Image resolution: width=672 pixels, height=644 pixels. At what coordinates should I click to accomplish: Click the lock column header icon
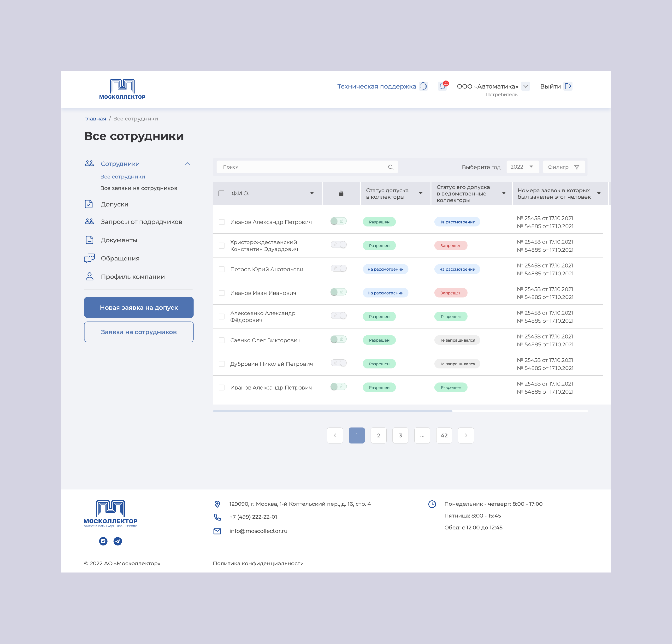pyautogui.click(x=341, y=194)
